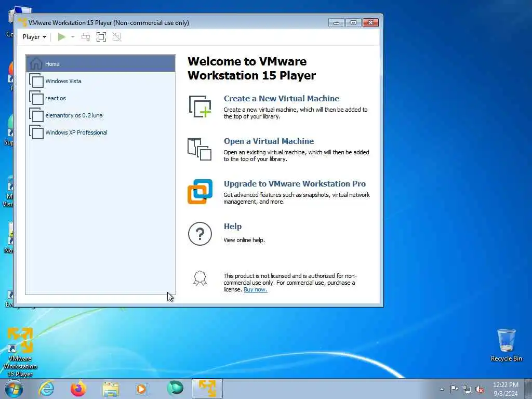The height and width of the screenshot is (399, 532).
Task: Click Create a New Virtual Machine link
Action: pyautogui.click(x=281, y=98)
